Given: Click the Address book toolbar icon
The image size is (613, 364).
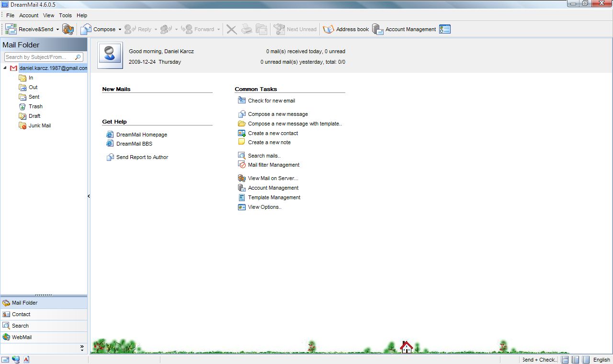Looking at the screenshot, I should click(x=328, y=29).
